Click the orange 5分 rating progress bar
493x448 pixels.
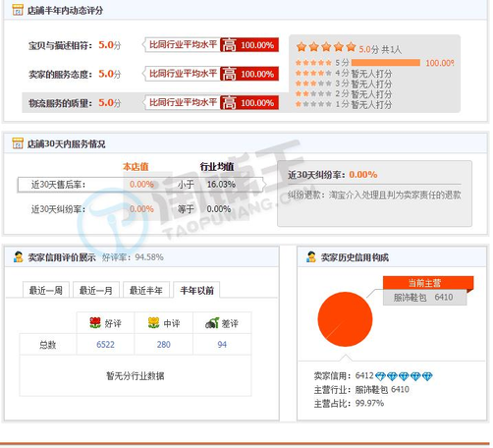(386, 63)
